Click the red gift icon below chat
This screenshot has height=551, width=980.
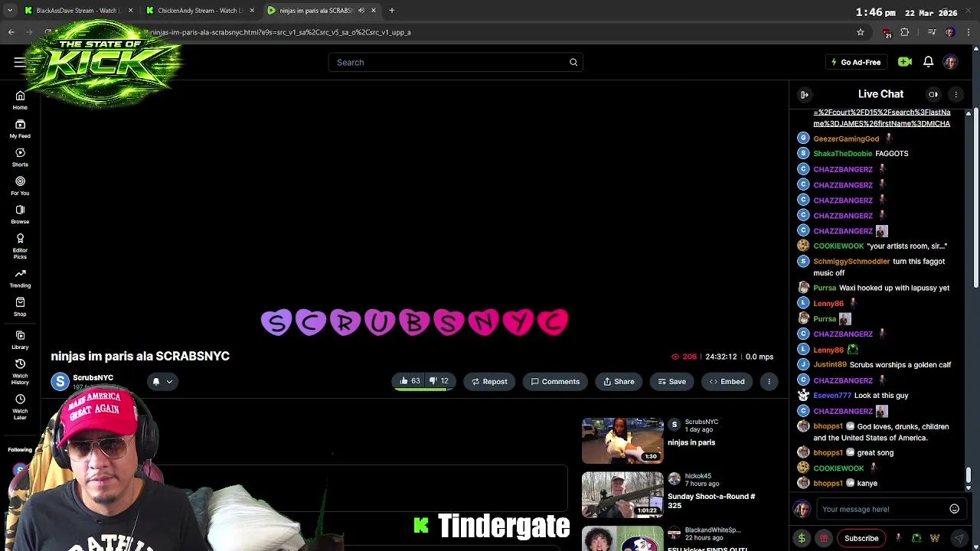(824, 538)
